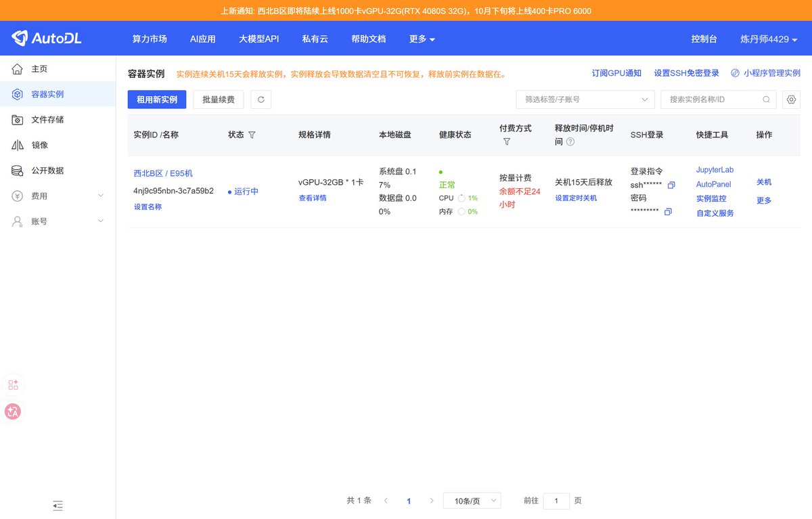This screenshot has width=812, height=519.
Task: Click the 前往 page number input field
Action: coord(556,501)
